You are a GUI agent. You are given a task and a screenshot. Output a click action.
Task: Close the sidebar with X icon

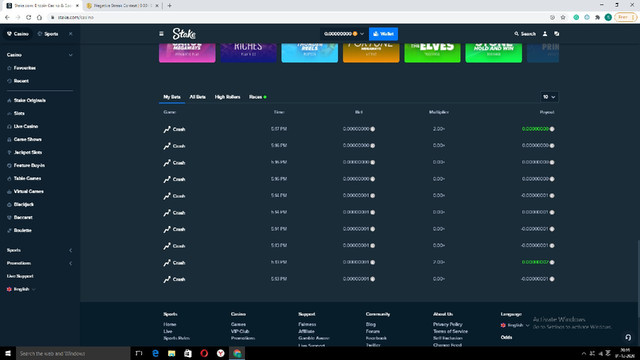pyautogui.click(x=71, y=34)
